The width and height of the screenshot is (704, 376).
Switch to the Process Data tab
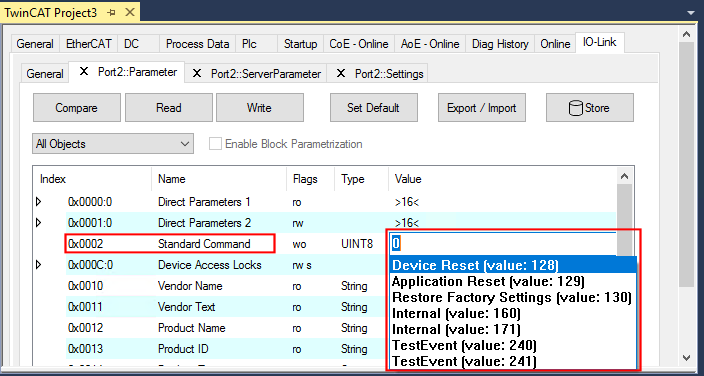(198, 44)
